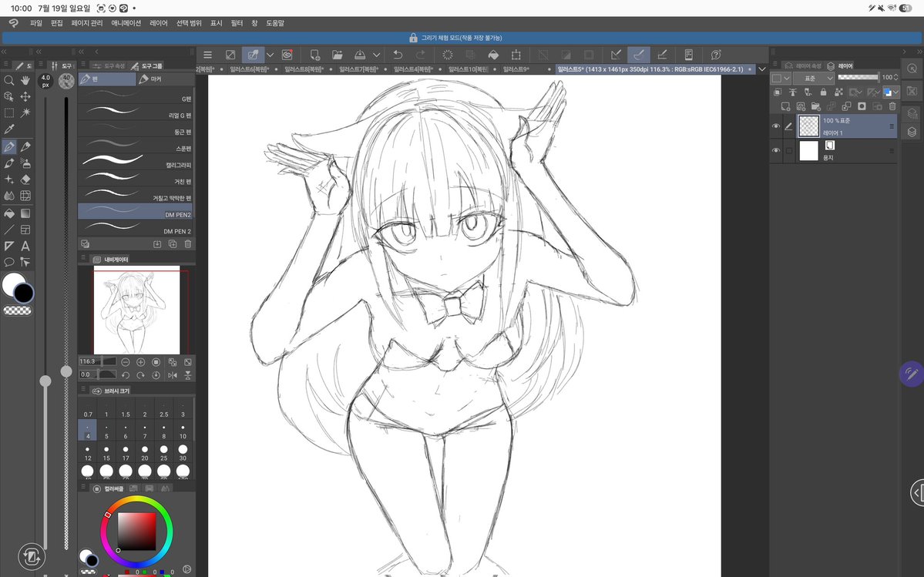Hide the 용지 paper layer eye
The width and height of the screenshot is (924, 577).
(775, 151)
